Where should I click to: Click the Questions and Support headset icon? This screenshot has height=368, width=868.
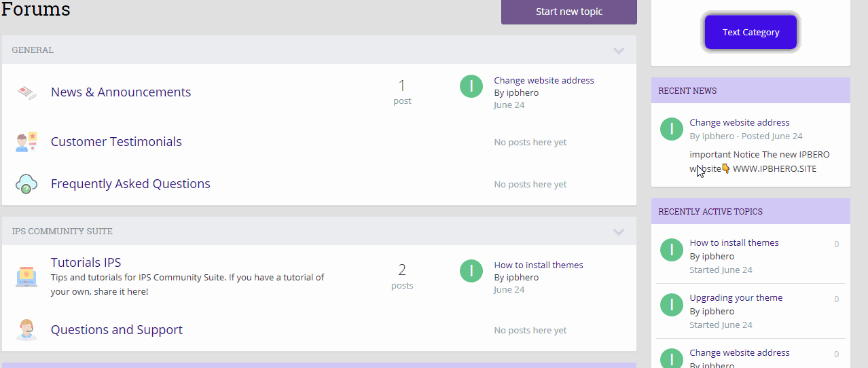(26, 330)
